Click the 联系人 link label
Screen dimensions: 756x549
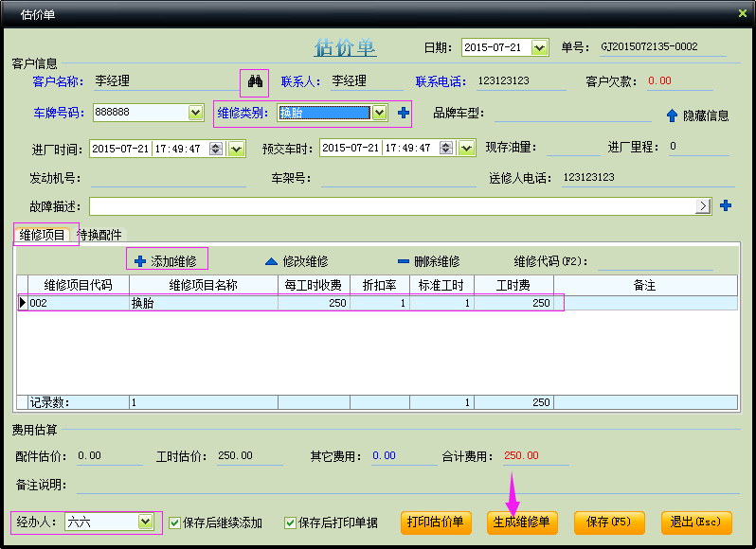(x=301, y=81)
